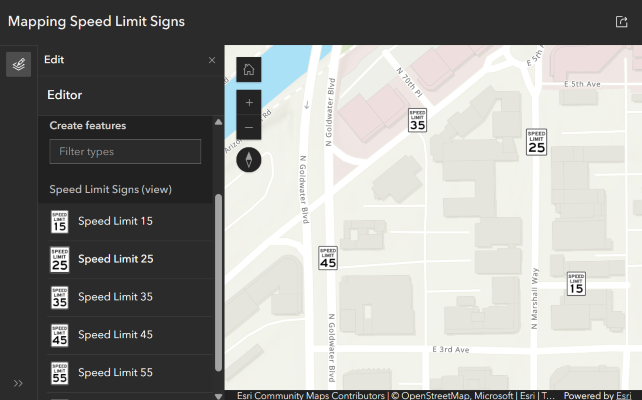Zoom out on the map
Screen dimensions: 642x400
pyautogui.click(x=249, y=127)
